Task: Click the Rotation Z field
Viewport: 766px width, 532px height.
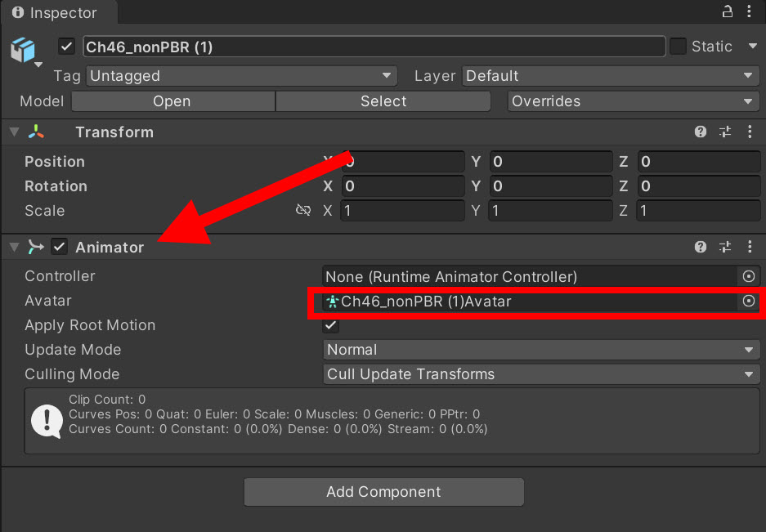Action: click(699, 186)
